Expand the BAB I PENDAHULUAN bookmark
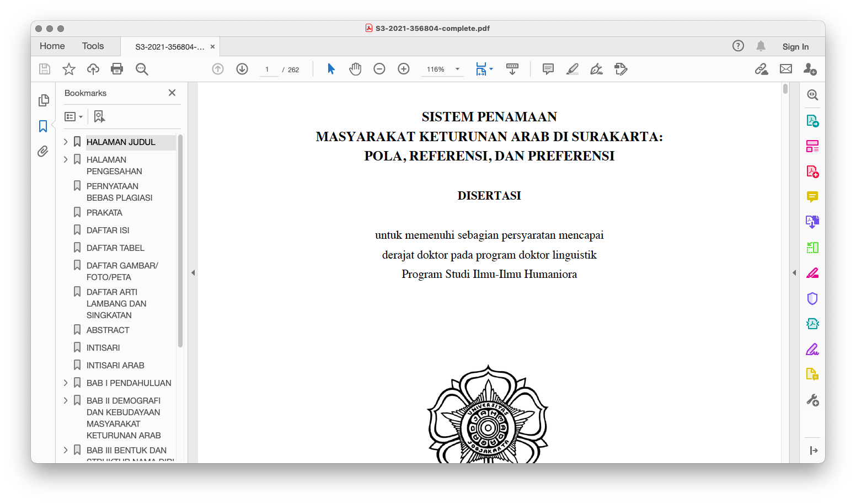This screenshot has width=856, height=504. [65, 382]
